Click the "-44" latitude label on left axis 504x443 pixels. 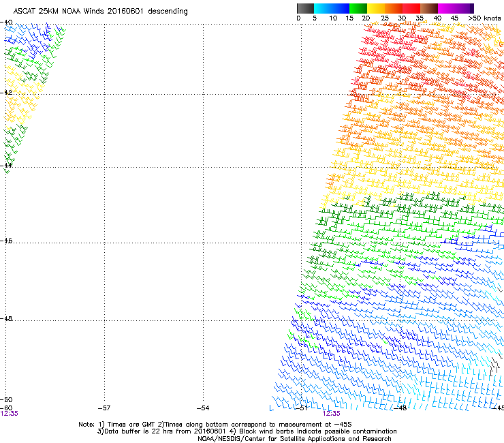[6, 165]
